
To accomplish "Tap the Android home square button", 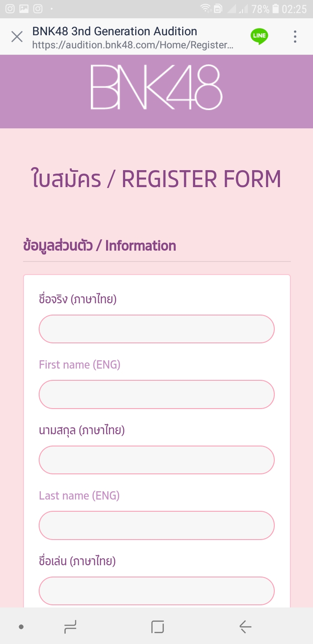I will pos(157,627).
